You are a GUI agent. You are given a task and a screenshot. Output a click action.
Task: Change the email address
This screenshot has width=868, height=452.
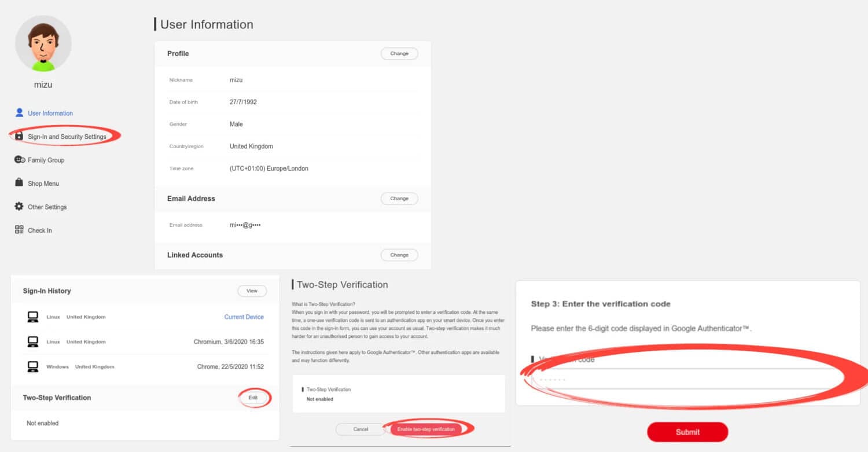point(399,198)
